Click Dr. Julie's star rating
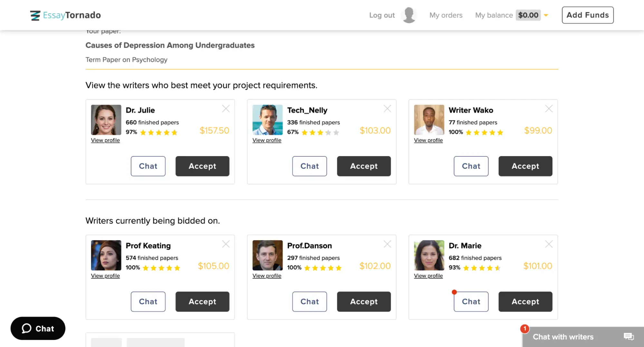 coord(159,132)
